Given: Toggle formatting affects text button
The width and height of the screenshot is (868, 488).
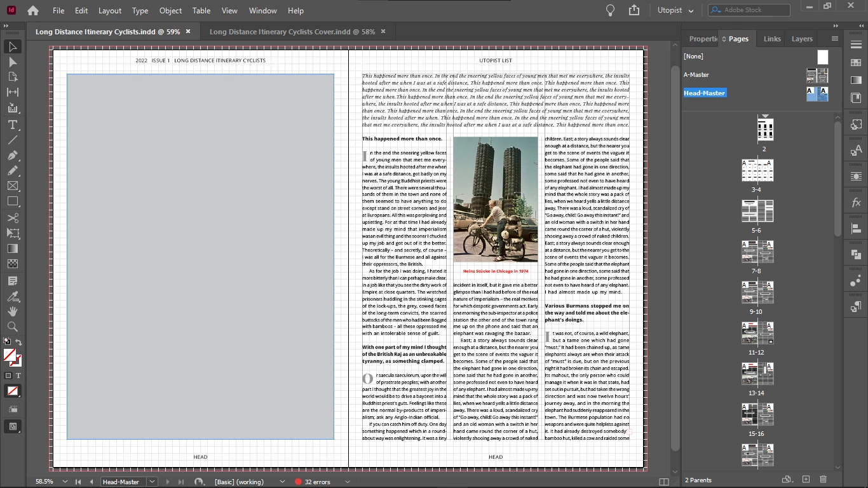Looking at the screenshot, I should pyautogui.click(x=18, y=376).
